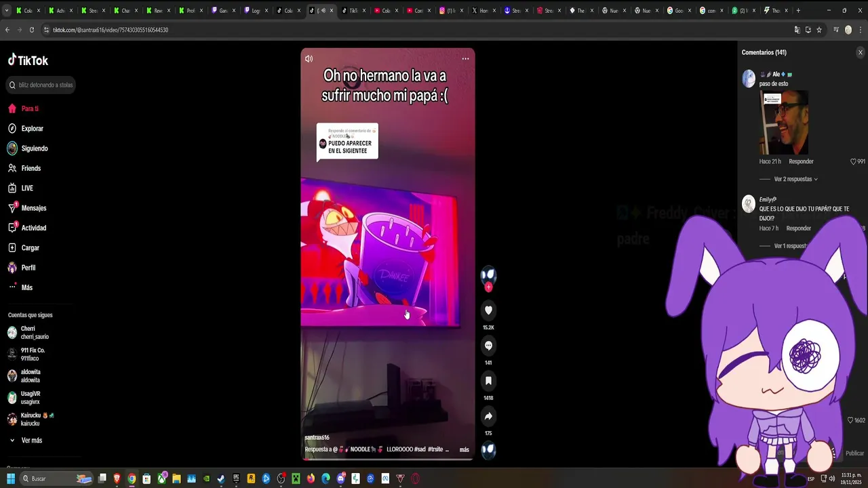Open the Perfil page
868x488 pixels.
[22, 268]
